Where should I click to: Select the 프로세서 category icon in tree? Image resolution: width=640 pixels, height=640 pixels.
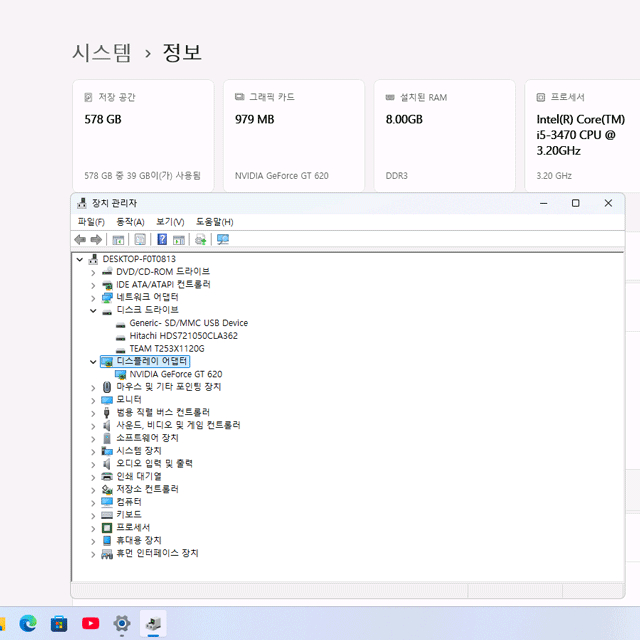[107, 528]
